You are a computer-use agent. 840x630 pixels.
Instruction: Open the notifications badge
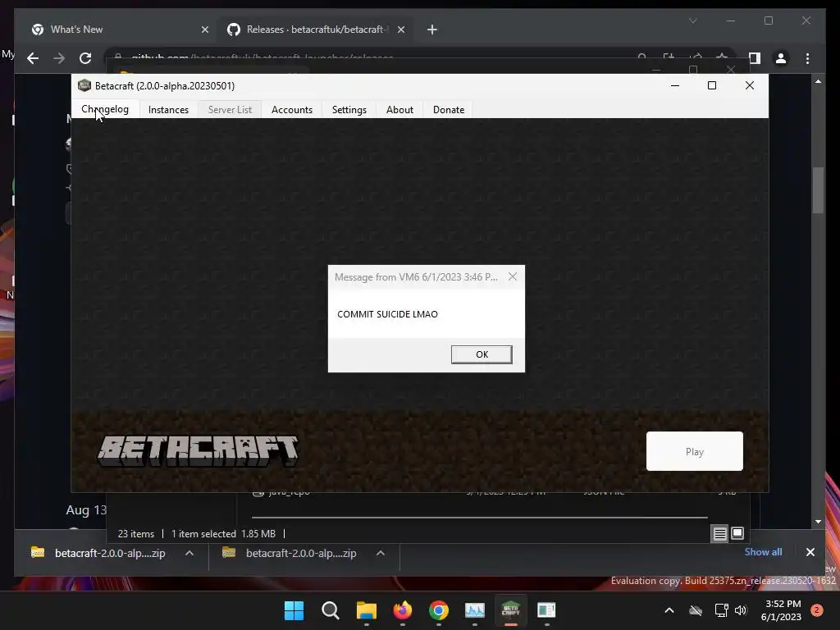pos(816,610)
